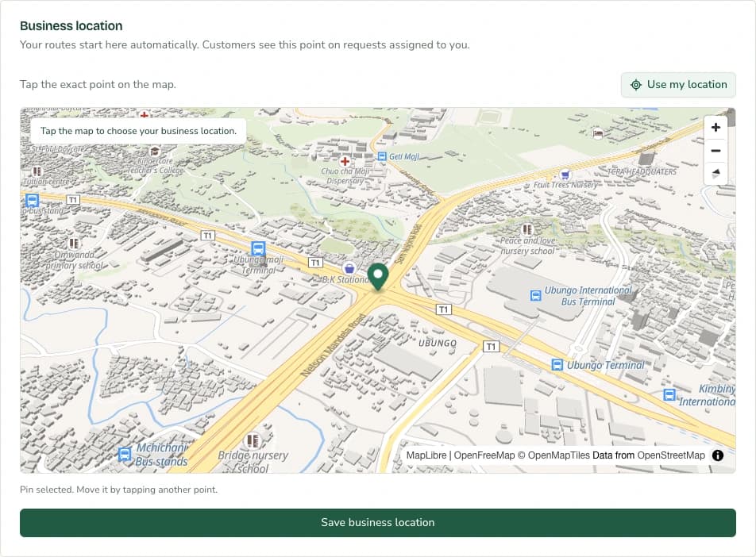The height and width of the screenshot is (557, 756).
Task: Click the 'Tap the map to choose' hint
Action: 138,131
